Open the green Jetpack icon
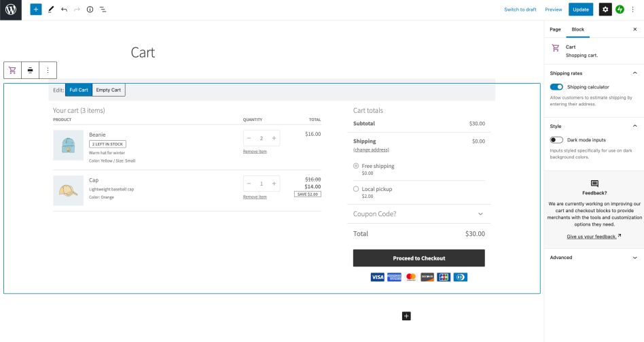Viewport: 644px width, 342px height. [620, 10]
